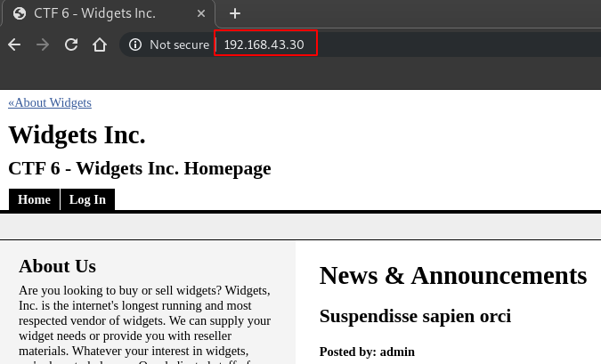Click the Not secure label

tap(179, 44)
